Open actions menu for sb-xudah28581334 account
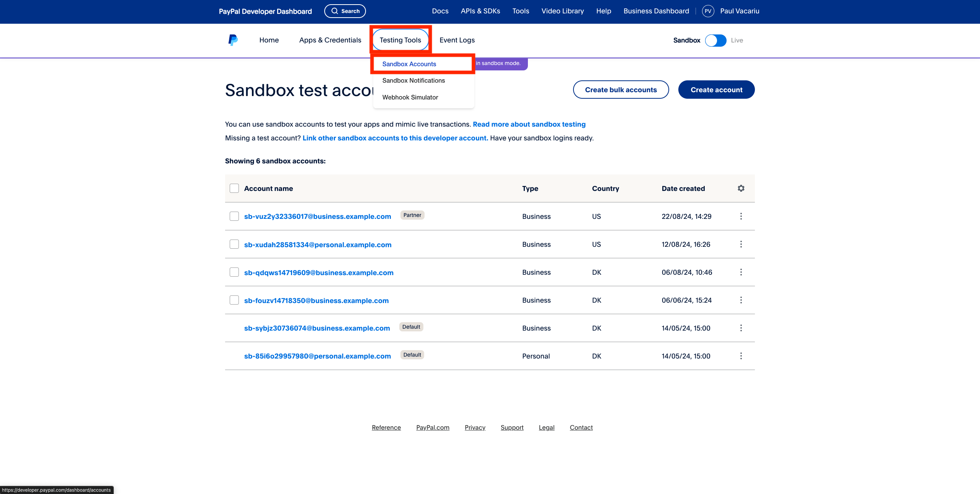 [x=741, y=244]
